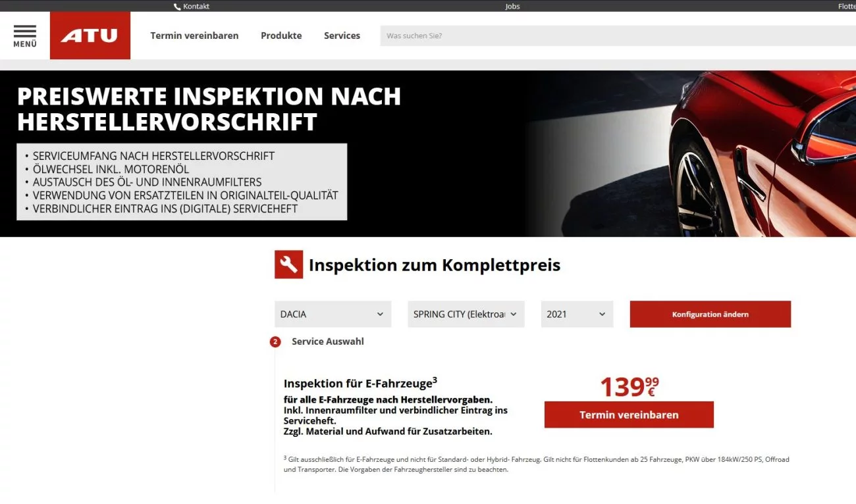
Task: Open the 2021 year dropdown
Action: click(577, 315)
